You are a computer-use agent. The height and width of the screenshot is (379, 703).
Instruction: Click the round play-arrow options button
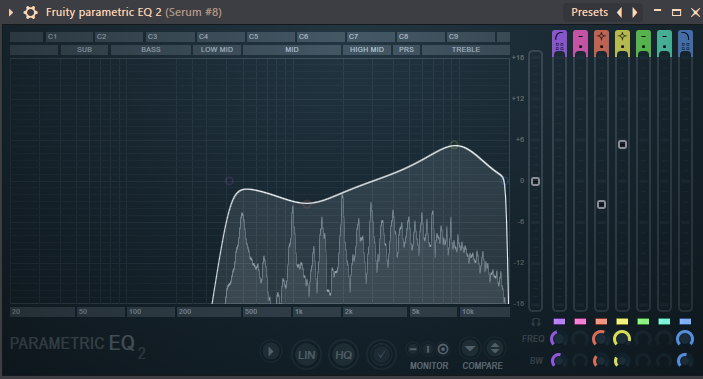(x=271, y=352)
